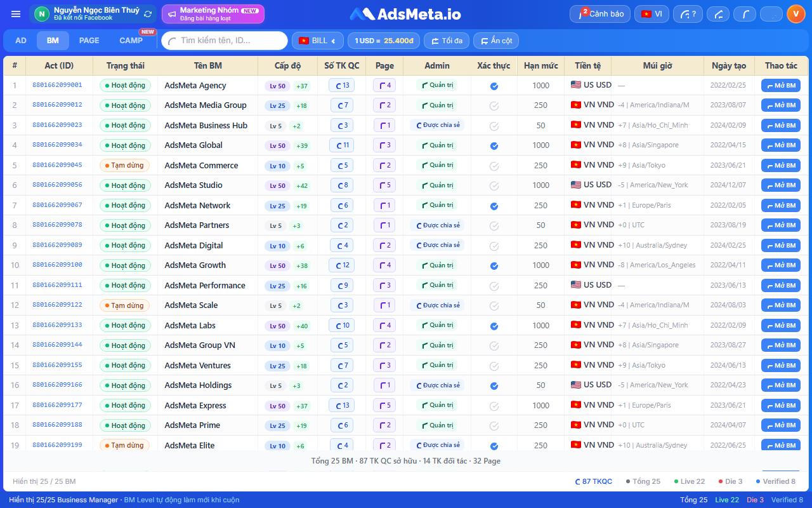Click the AdsMeta.io logo

405,14
